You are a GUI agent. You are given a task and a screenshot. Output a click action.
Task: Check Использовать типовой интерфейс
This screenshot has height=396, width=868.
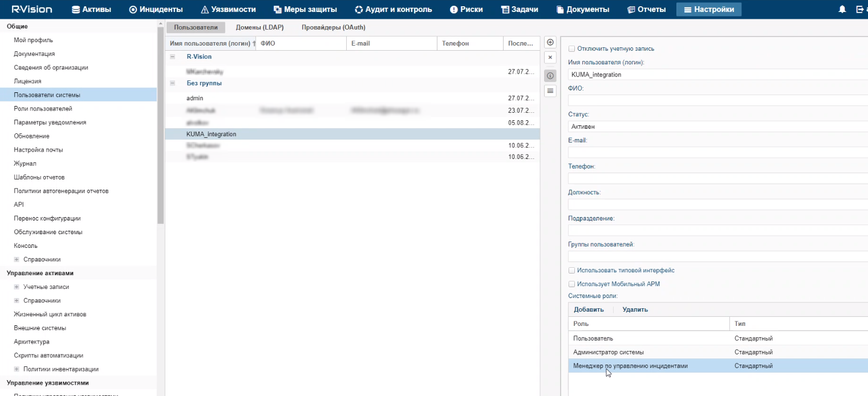tap(571, 270)
